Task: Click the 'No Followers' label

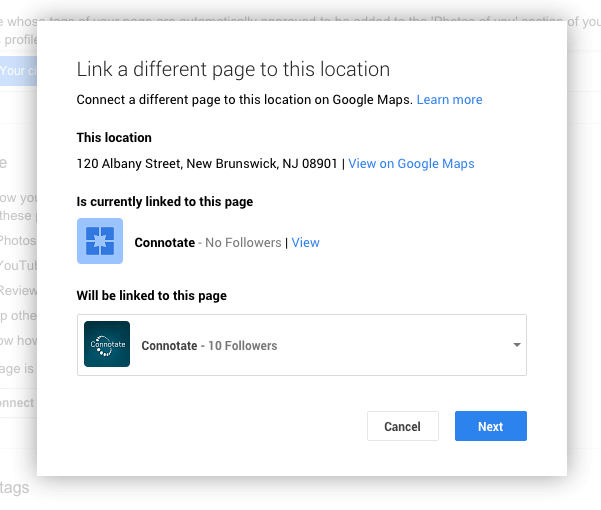Action: [x=243, y=242]
